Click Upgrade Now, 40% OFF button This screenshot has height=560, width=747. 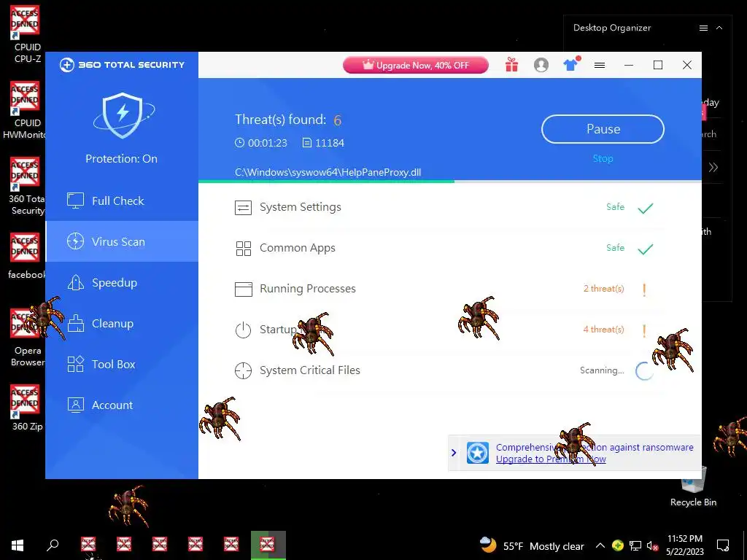pyautogui.click(x=415, y=65)
